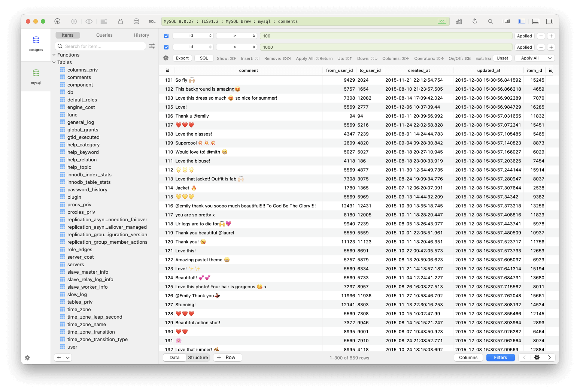Open the connection search icon

tap(491, 21)
